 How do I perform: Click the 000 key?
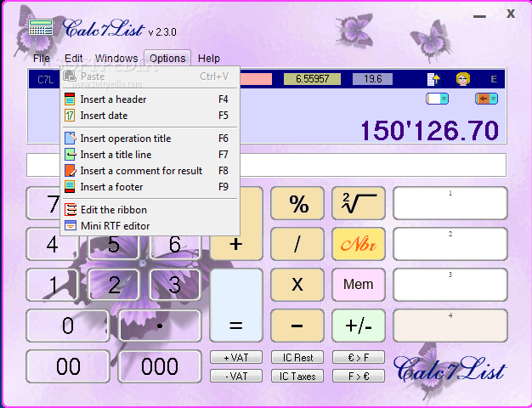coord(160,366)
